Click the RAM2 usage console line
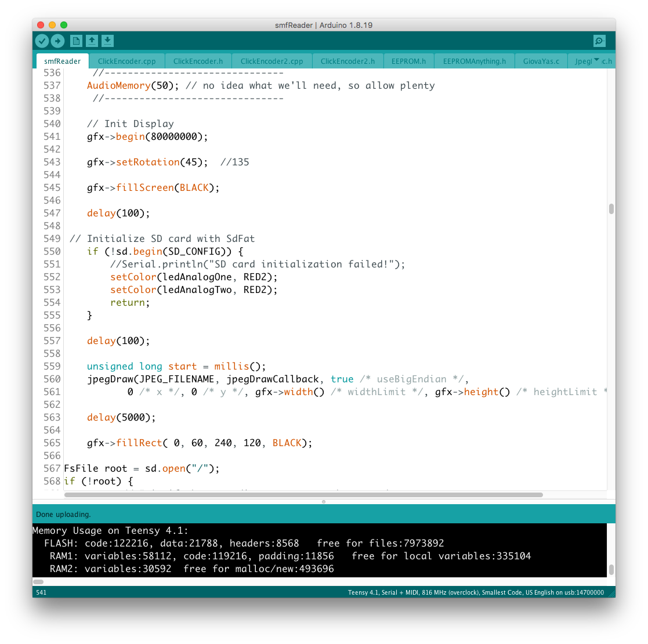Screen dimensions: 648x644 click(x=192, y=569)
